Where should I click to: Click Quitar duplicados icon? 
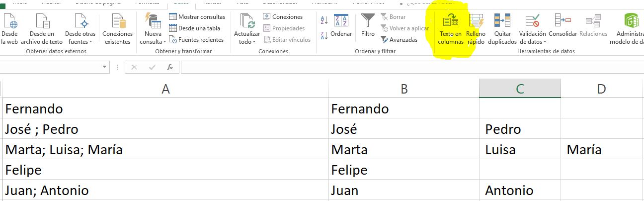point(502,22)
